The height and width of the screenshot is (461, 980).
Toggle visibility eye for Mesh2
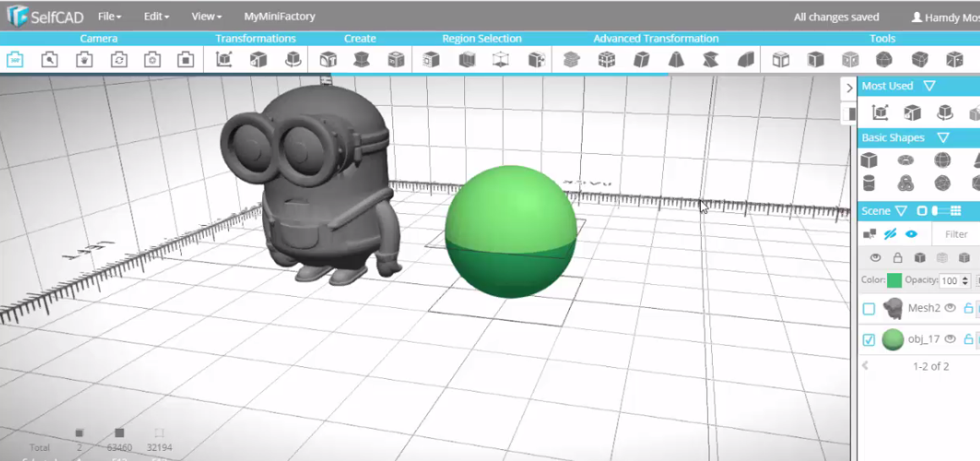point(950,308)
